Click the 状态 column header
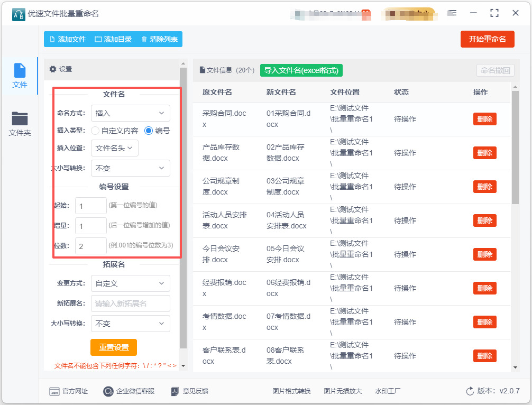This screenshot has height=405, width=532. click(x=401, y=92)
